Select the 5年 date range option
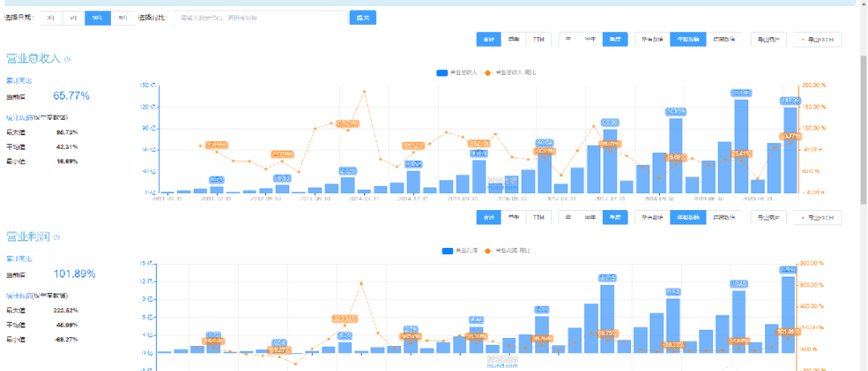Viewport: 868px width, 371px height. pyautogui.click(x=74, y=18)
